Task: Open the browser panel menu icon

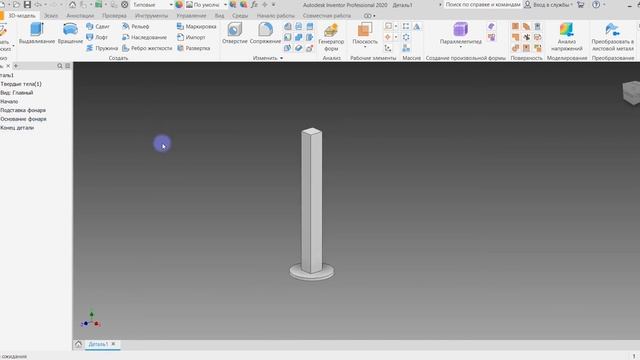Action: point(68,66)
